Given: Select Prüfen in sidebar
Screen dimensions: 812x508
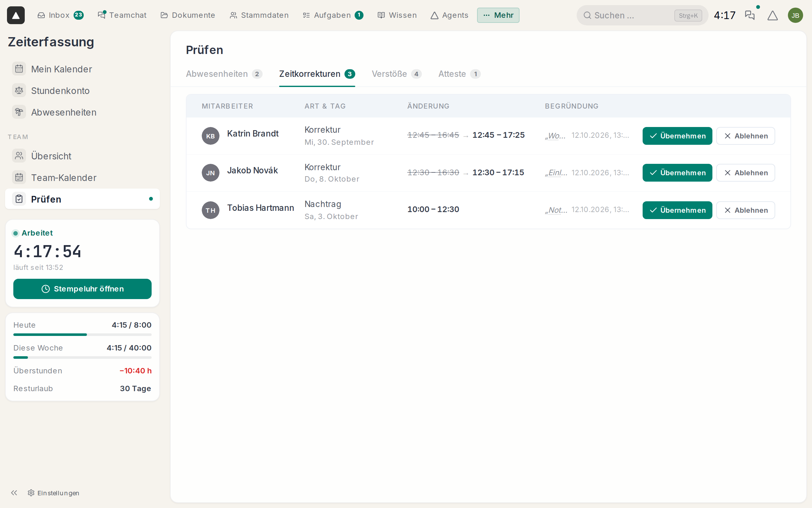Looking at the screenshot, I should tap(82, 199).
